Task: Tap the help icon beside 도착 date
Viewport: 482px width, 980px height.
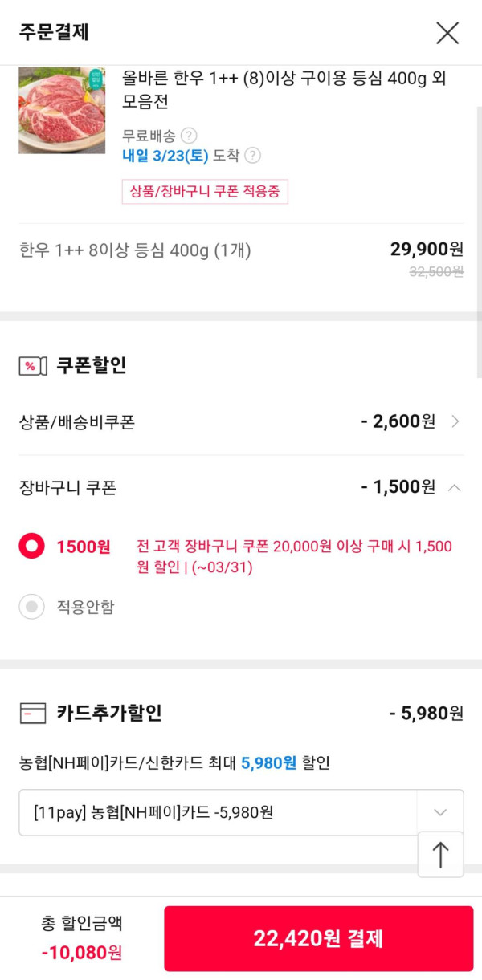Action: 252,156
